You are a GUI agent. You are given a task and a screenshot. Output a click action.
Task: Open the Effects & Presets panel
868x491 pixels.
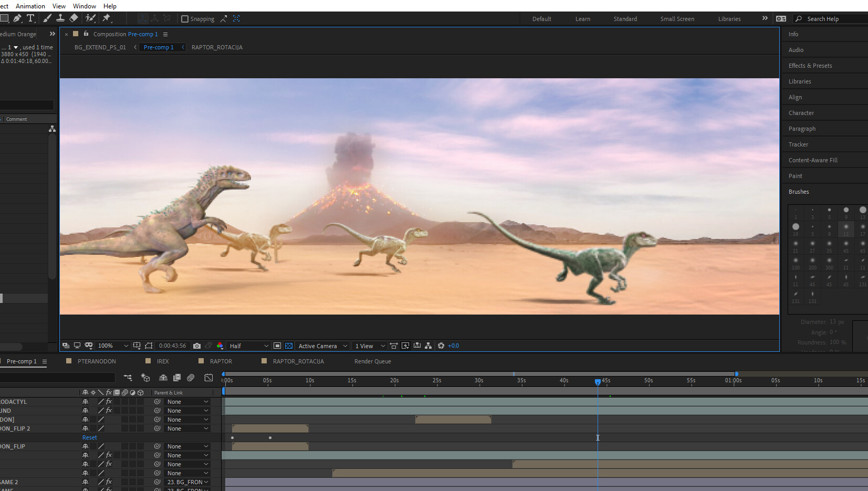810,66
